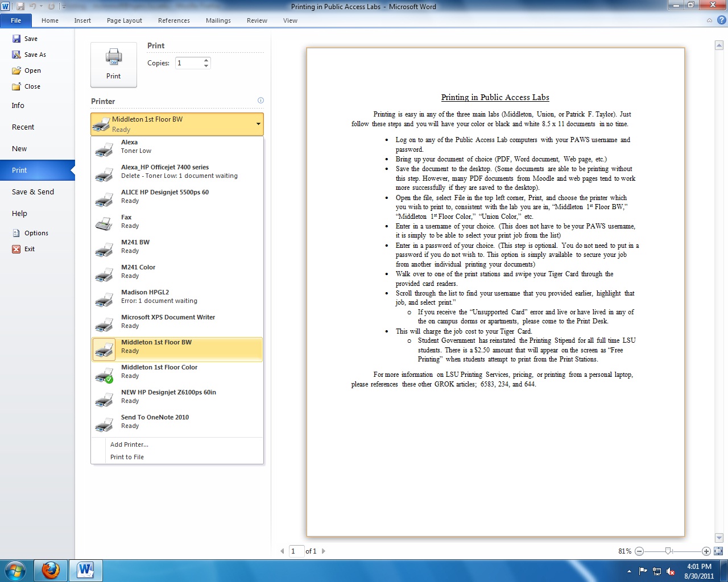The width and height of the screenshot is (728, 582).
Task: Click Add Printer... option
Action: [177, 444]
